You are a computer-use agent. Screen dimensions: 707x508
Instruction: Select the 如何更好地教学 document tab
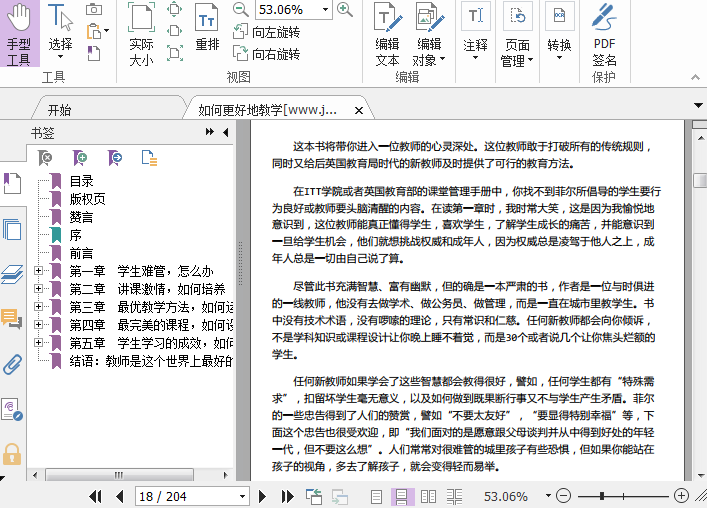pyautogui.click(x=268, y=110)
